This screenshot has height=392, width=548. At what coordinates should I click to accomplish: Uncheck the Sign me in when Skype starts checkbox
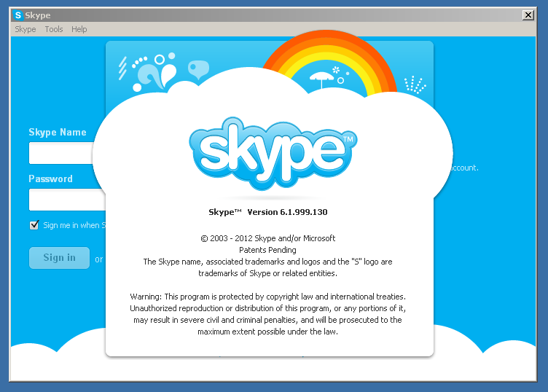[34, 225]
